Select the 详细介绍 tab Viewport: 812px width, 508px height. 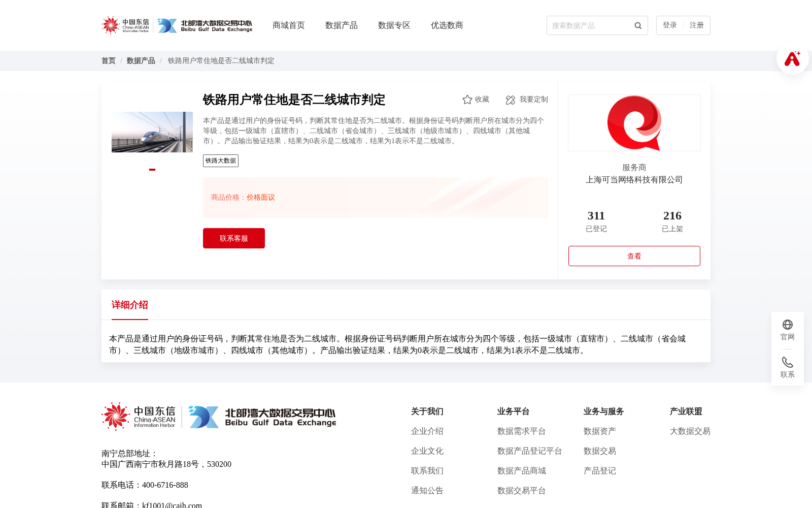coord(130,305)
